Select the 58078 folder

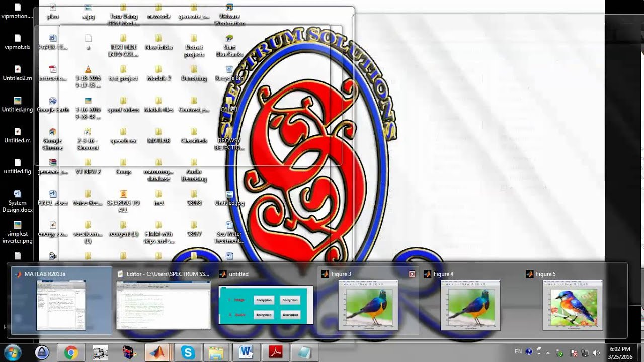(194, 198)
